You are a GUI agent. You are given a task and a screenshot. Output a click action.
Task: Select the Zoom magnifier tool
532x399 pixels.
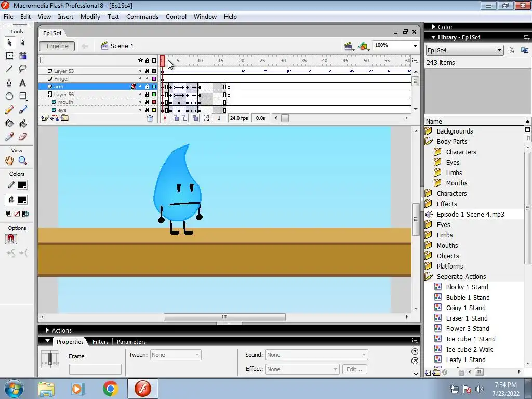[x=22, y=161]
